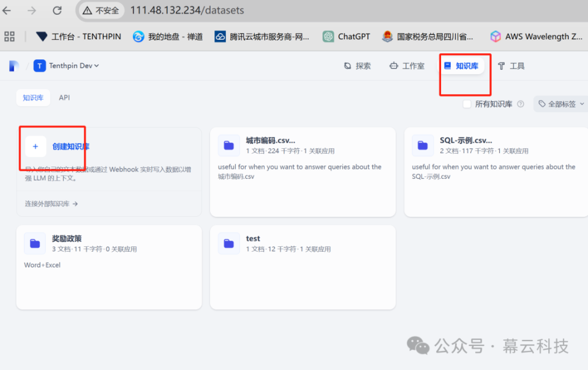Open the 探索 (Explore) compass icon
This screenshot has height=370, width=588.
[x=349, y=66]
